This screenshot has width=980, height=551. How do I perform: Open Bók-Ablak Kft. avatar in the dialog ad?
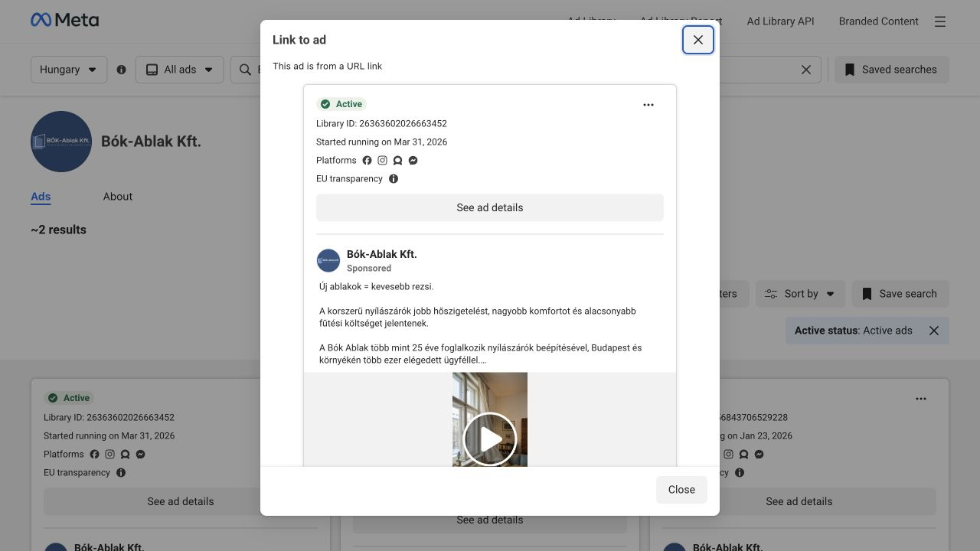coord(328,261)
